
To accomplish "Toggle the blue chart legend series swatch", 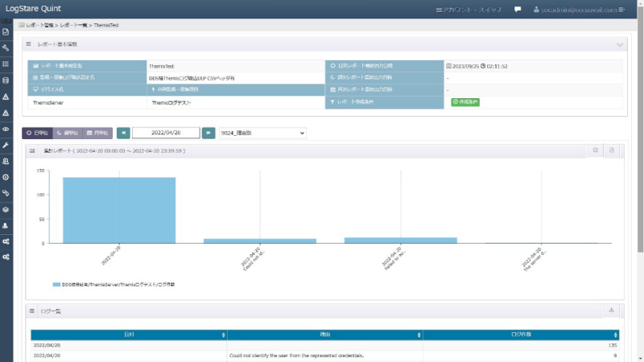I will 56,285.
